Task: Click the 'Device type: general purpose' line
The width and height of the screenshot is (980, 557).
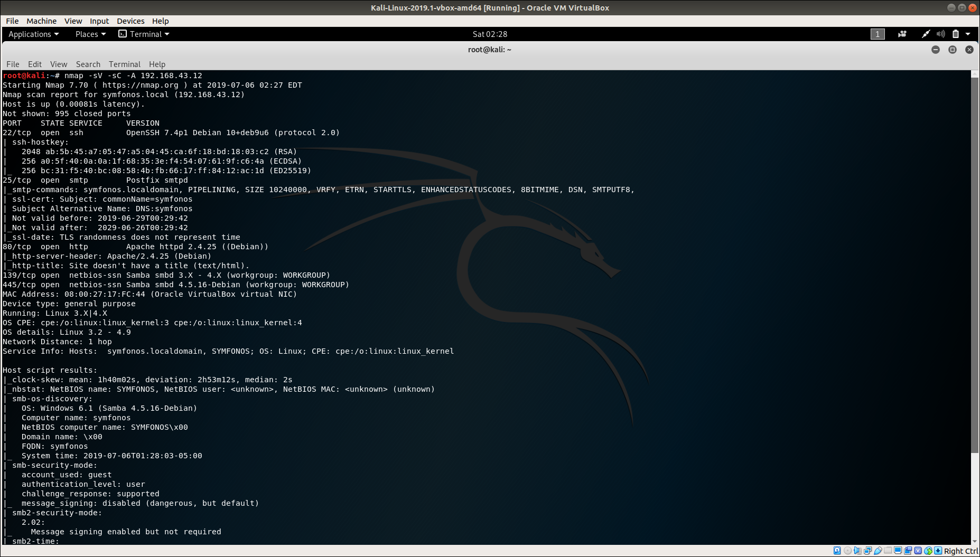Action: [69, 304]
